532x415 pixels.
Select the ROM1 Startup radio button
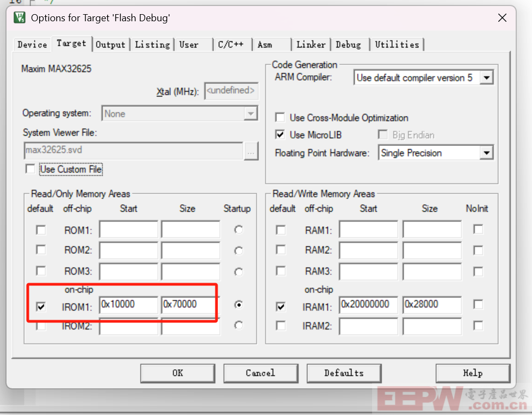pos(238,230)
